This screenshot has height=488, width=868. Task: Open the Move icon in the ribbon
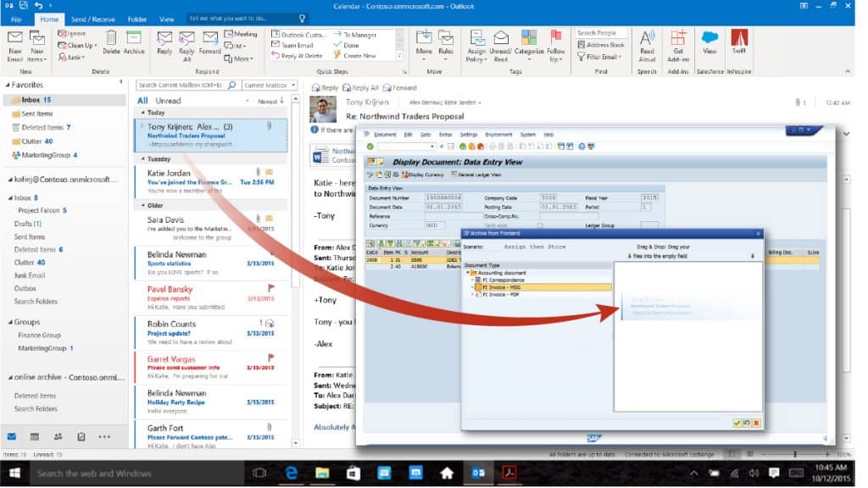click(424, 37)
